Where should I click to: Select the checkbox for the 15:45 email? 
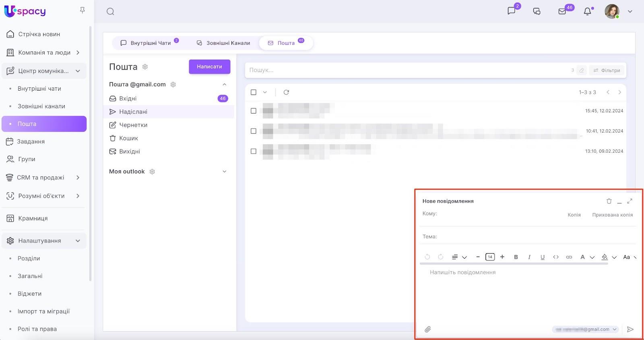coord(254,111)
